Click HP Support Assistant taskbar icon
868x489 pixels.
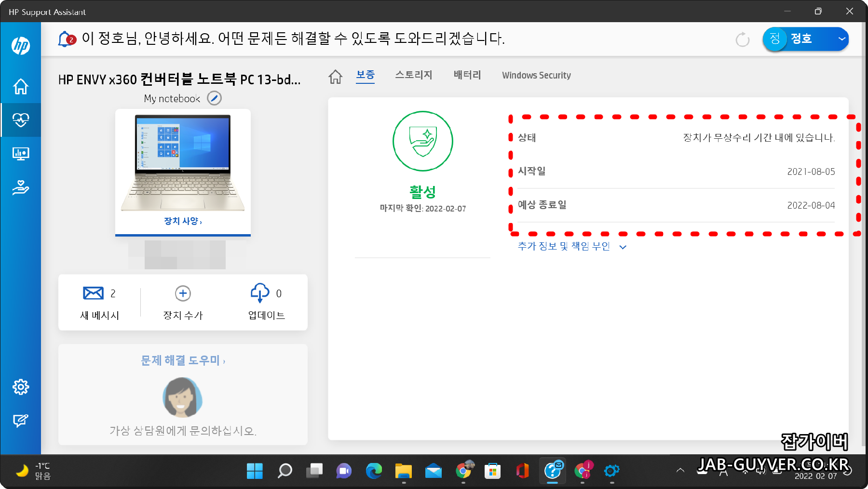pyautogui.click(x=553, y=471)
